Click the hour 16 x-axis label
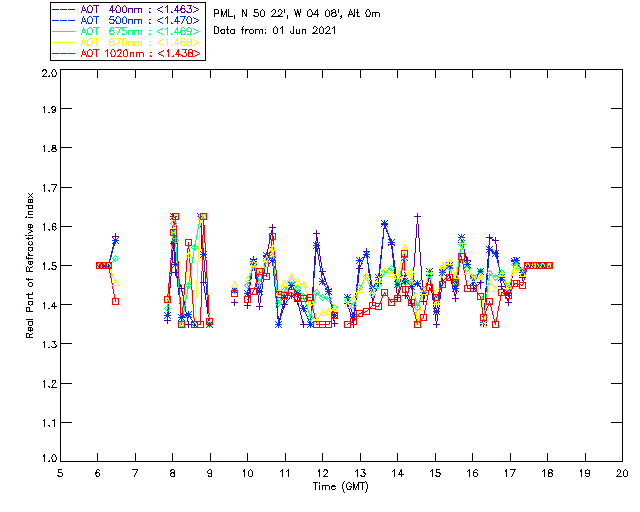Image resolution: width=640 pixels, height=512 pixels. [x=473, y=473]
